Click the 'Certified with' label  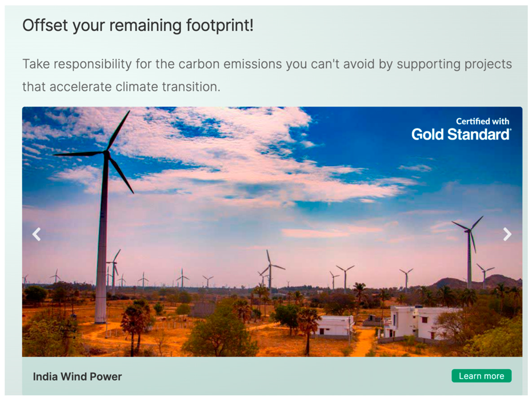coord(482,121)
